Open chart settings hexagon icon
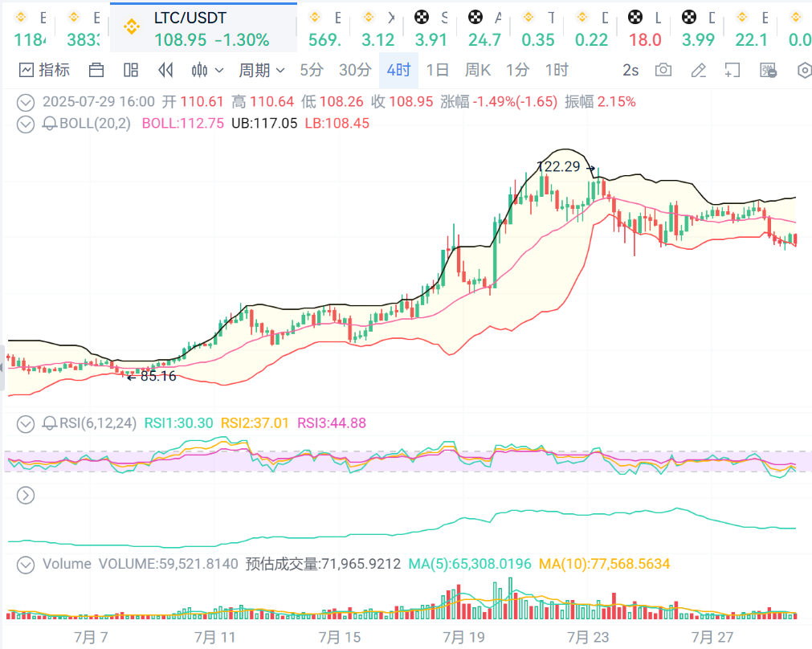 pos(804,70)
